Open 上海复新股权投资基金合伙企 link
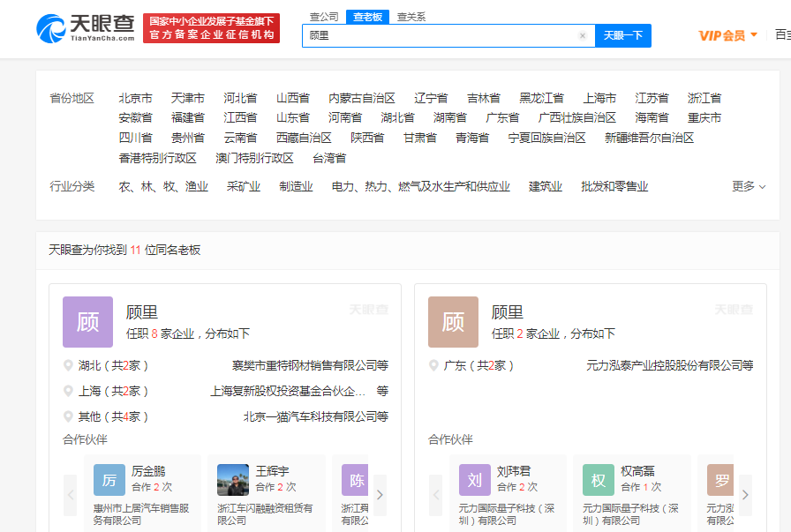Image resolution: width=791 pixels, height=532 pixels. pyautogui.click(x=288, y=391)
